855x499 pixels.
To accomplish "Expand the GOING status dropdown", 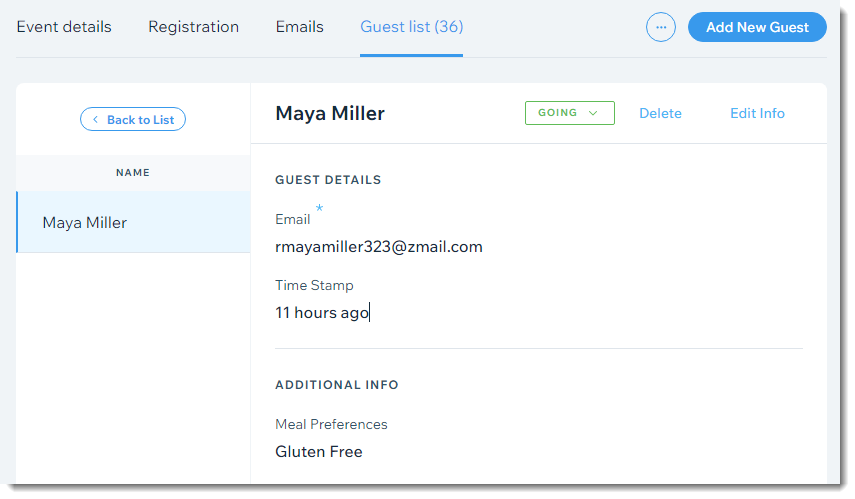I will pyautogui.click(x=570, y=113).
